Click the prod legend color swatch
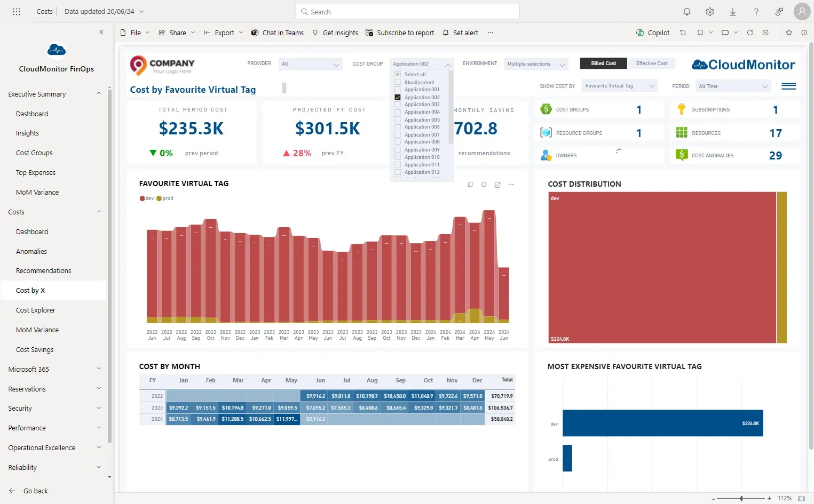 point(159,198)
